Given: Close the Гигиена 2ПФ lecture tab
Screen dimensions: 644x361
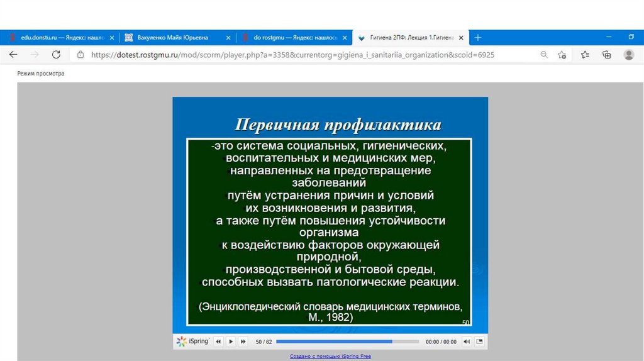Looking at the screenshot, I should click(x=461, y=38).
